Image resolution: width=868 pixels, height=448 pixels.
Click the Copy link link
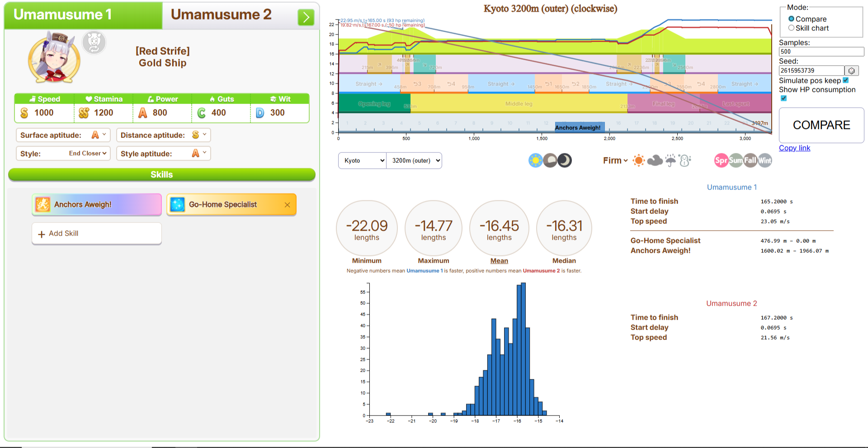click(794, 148)
